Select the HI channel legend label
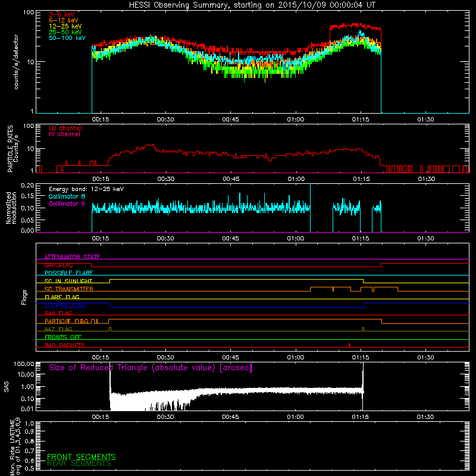Image resolution: width=476 pixels, height=476 pixels. (64, 134)
